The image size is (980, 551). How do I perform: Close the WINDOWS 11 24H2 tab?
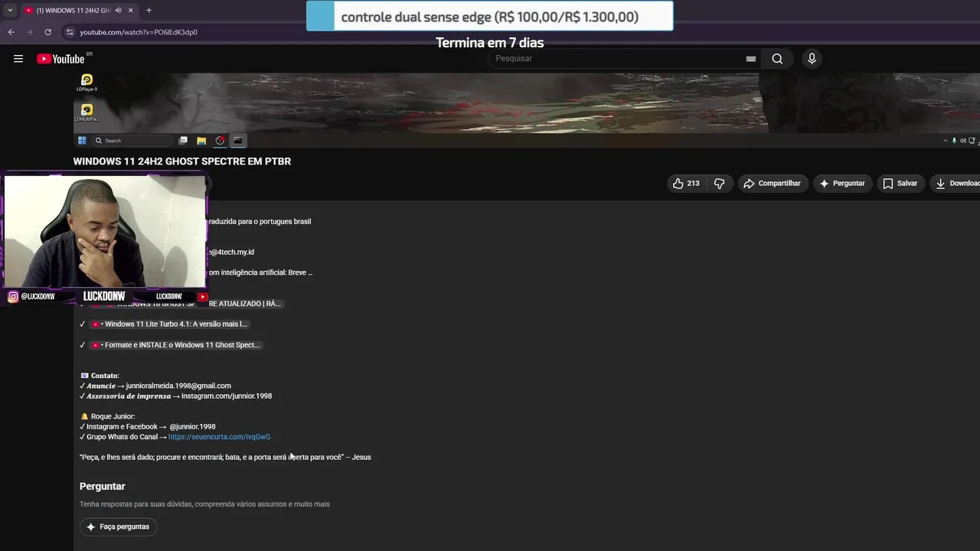click(x=130, y=10)
